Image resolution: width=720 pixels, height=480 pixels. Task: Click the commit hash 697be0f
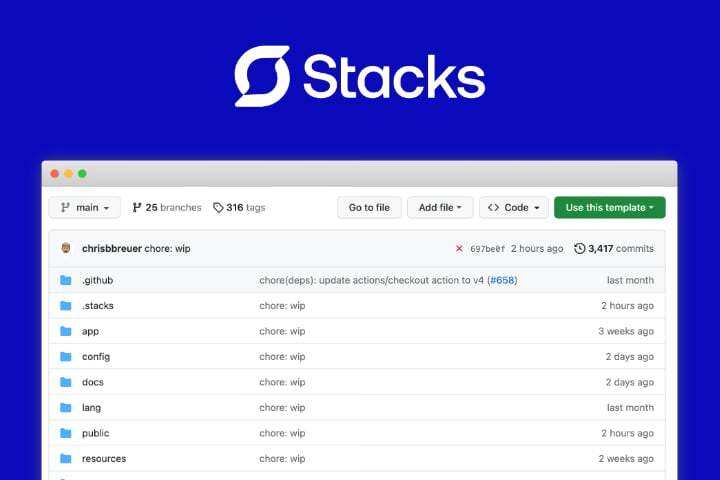pyautogui.click(x=487, y=249)
